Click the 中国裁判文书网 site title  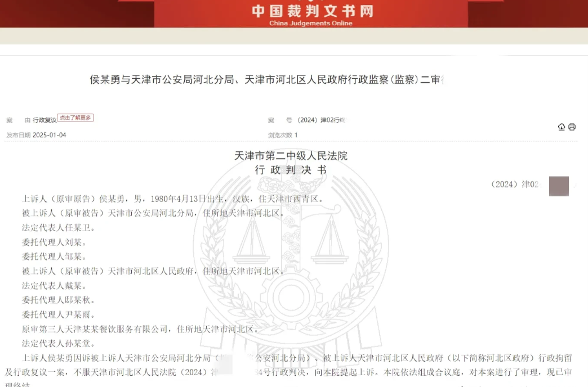pos(313,11)
